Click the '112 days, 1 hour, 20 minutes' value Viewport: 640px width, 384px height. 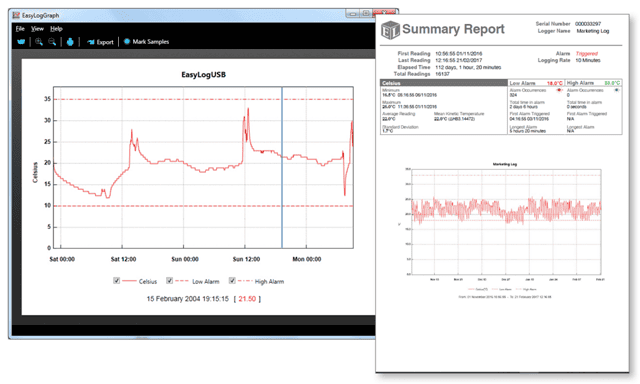coord(468,67)
